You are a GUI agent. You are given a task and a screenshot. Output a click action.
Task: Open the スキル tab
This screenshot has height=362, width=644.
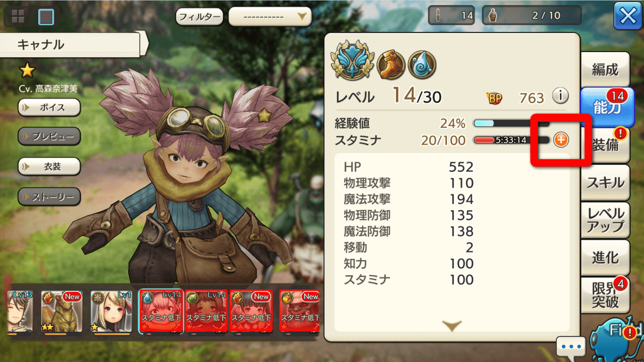click(x=605, y=182)
